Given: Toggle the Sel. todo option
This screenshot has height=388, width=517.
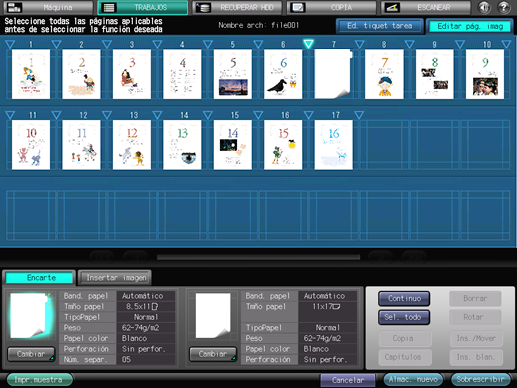Looking at the screenshot, I should tap(404, 317).
